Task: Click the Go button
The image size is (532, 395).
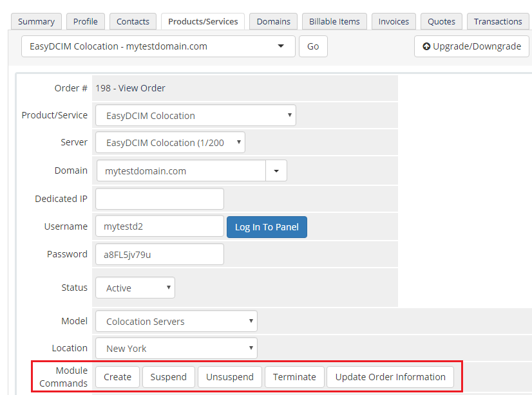Action: tap(313, 46)
